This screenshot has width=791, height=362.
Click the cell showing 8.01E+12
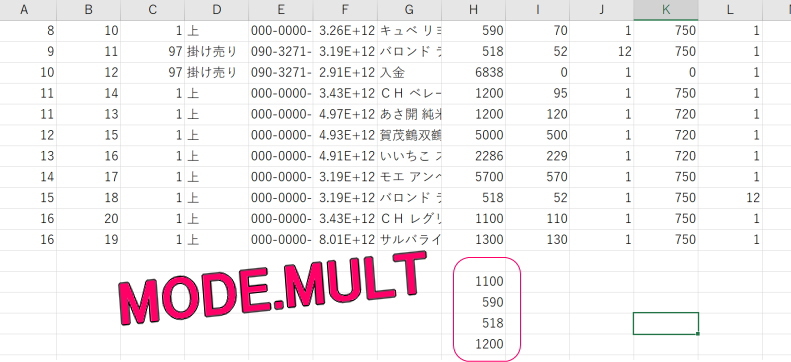tap(345, 239)
